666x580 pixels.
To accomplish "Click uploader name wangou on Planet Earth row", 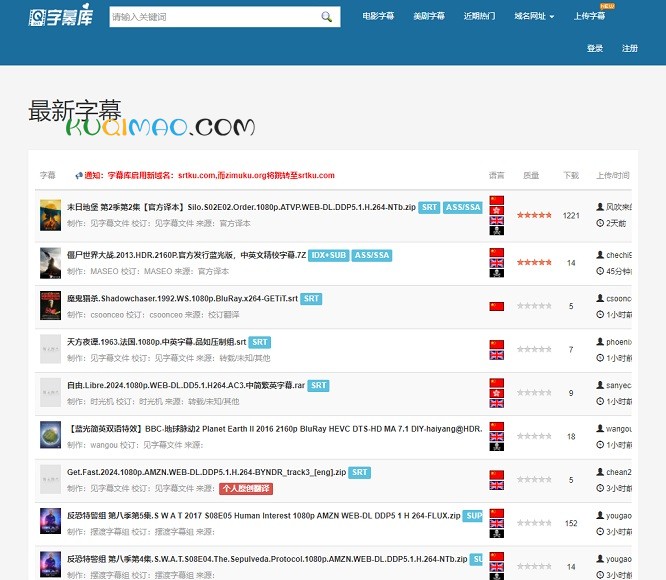I will point(619,429).
